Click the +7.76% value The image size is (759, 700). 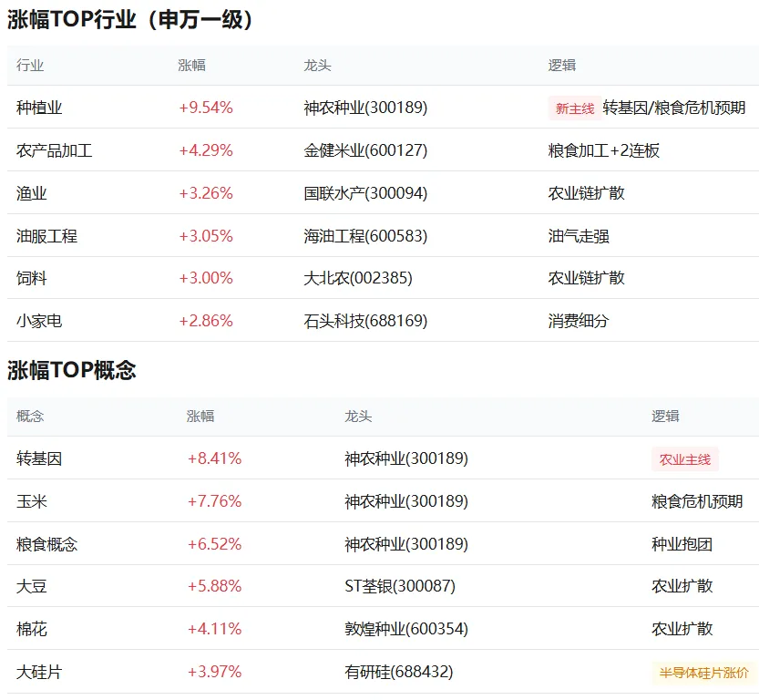[214, 501]
